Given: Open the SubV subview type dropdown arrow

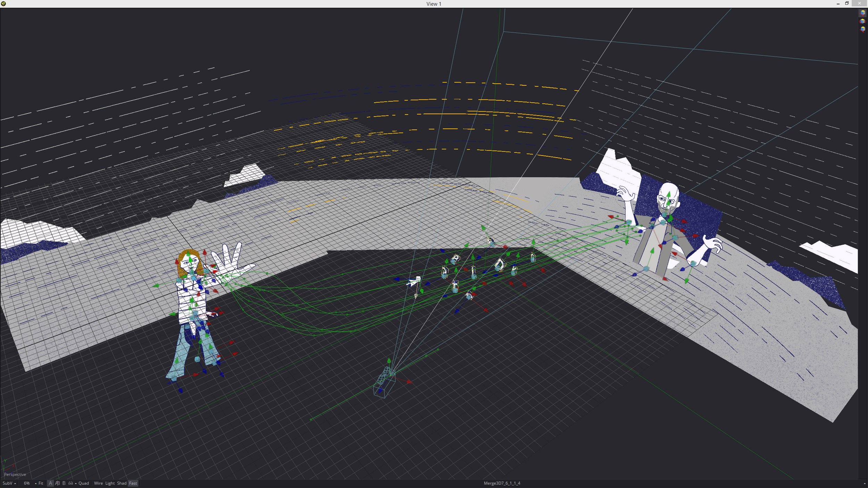Looking at the screenshot, I should coord(15,483).
